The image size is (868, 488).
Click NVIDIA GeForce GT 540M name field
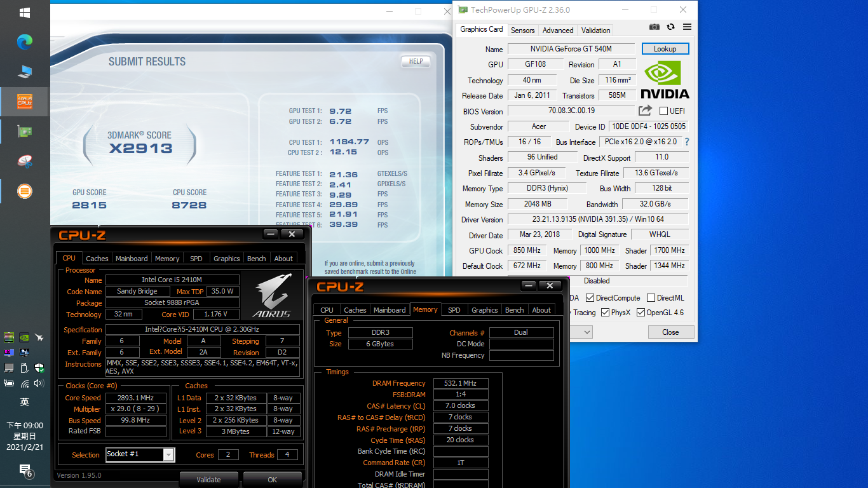[571, 49]
